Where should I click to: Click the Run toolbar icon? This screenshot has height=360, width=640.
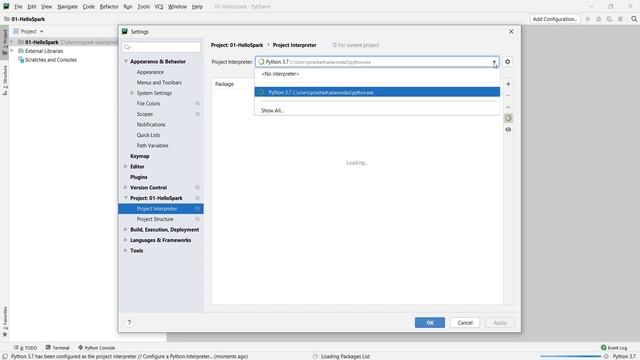(588, 19)
